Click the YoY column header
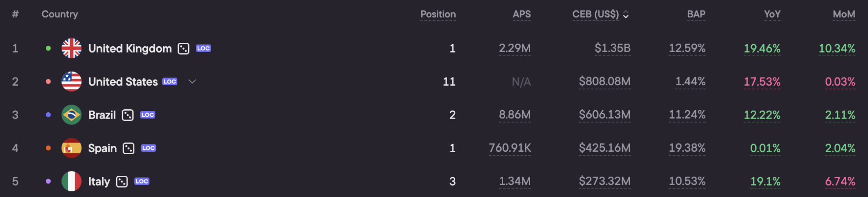Image resolution: width=868 pixels, height=197 pixels. tap(772, 14)
